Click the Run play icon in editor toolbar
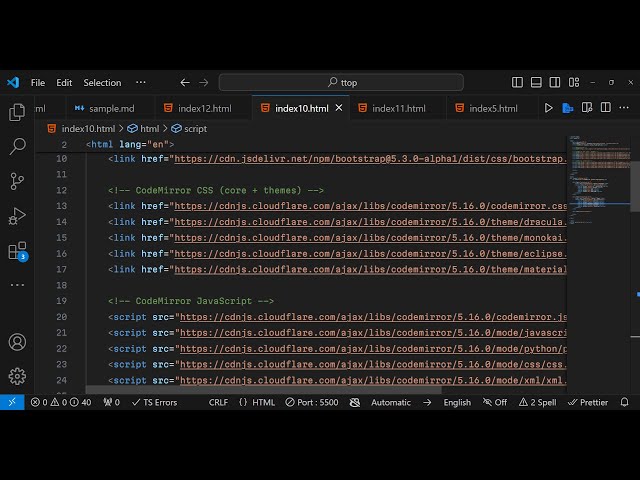The image size is (640, 480). coord(548,108)
